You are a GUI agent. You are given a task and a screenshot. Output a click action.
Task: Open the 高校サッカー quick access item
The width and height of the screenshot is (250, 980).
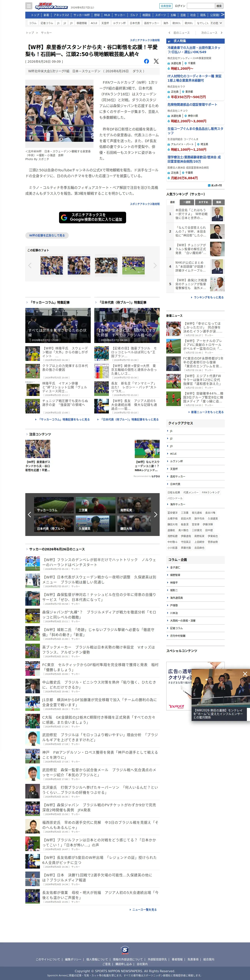178,476
